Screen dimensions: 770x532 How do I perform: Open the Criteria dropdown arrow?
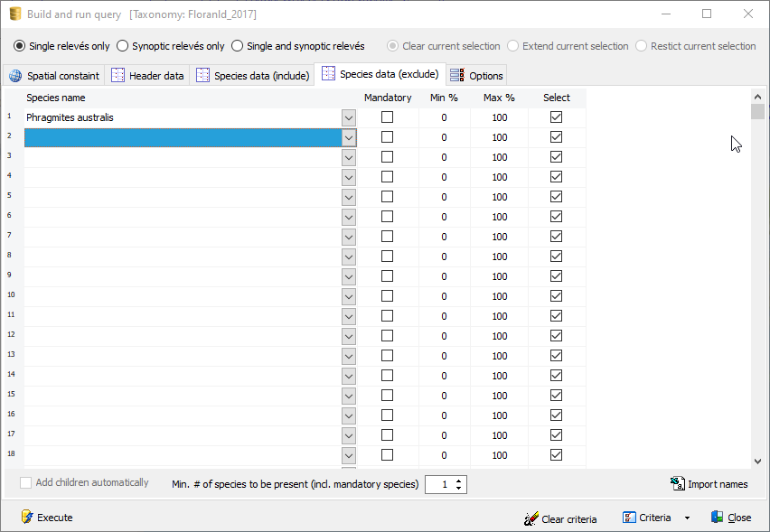click(x=687, y=518)
